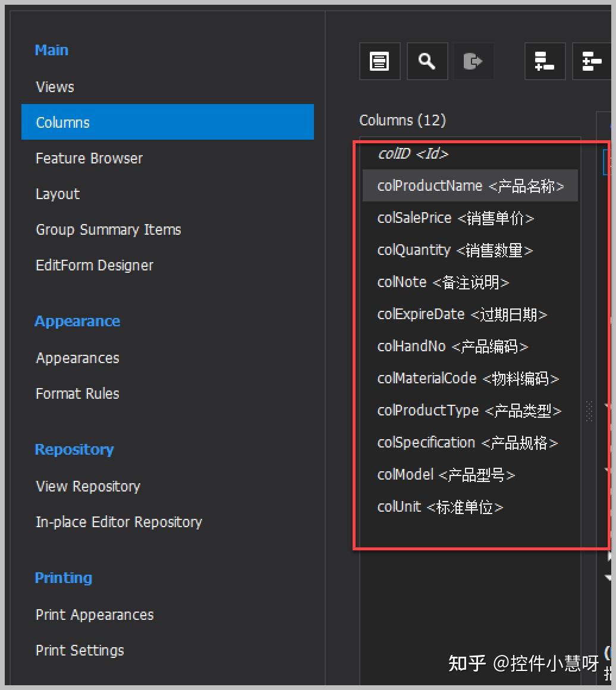Viewport: 616px width, 690px height.
Task: Open Print Appearances settings
Action: [x=94, y=615]
